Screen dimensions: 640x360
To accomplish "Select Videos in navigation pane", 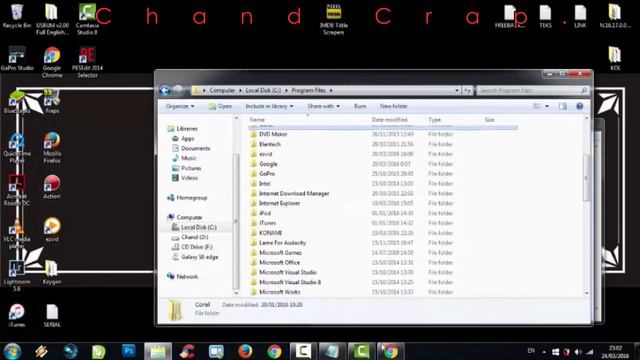I will [189, 178].
